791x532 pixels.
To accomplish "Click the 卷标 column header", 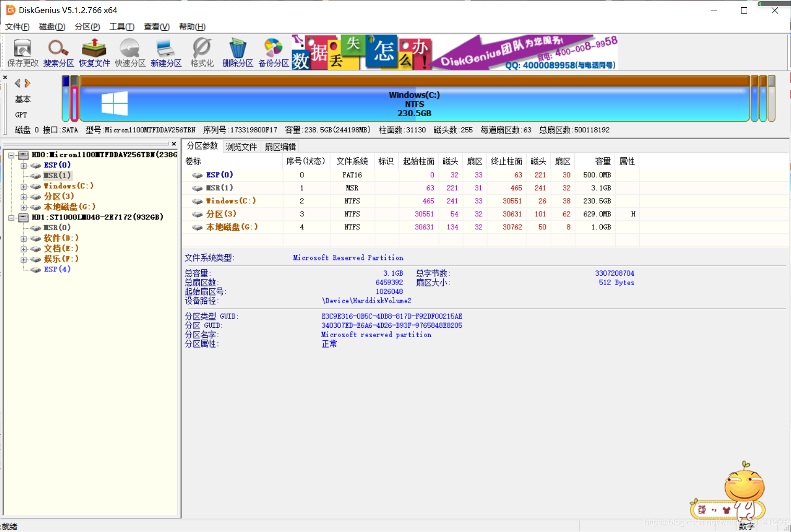I will coord(233,162).
